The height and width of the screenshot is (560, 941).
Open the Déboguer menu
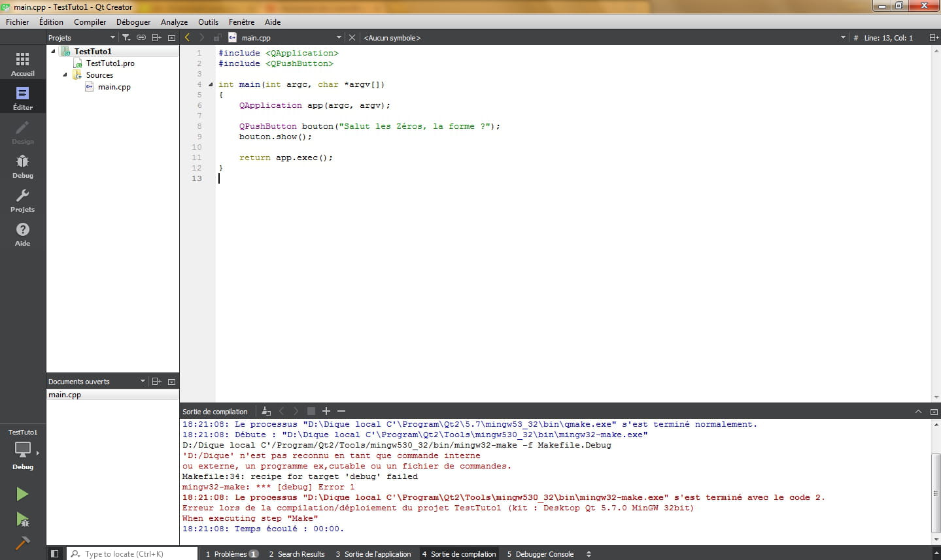click(133, 22)
